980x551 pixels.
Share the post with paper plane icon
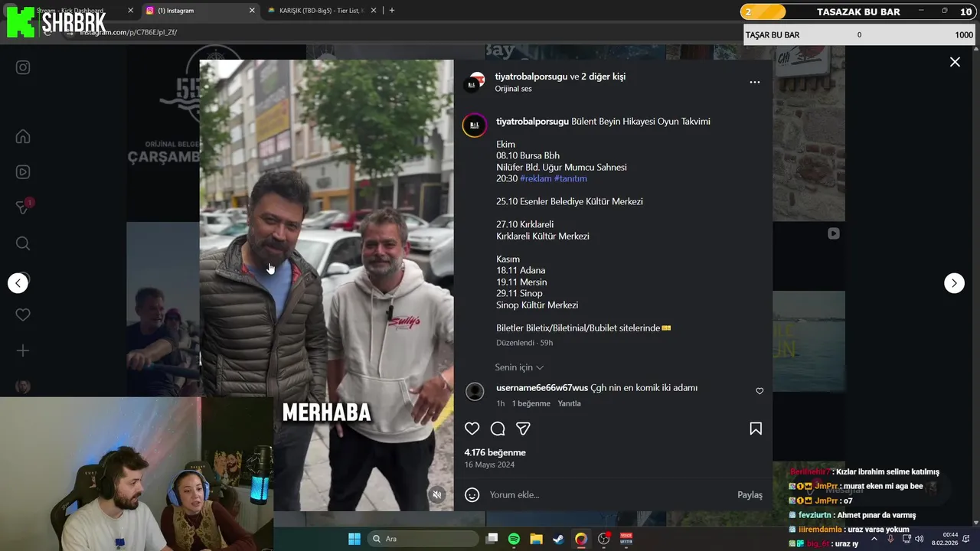coord(523,429)
